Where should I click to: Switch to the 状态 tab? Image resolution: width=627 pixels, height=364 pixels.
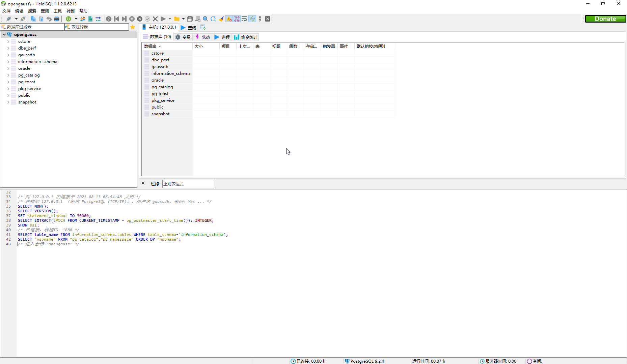coord(203,37)
